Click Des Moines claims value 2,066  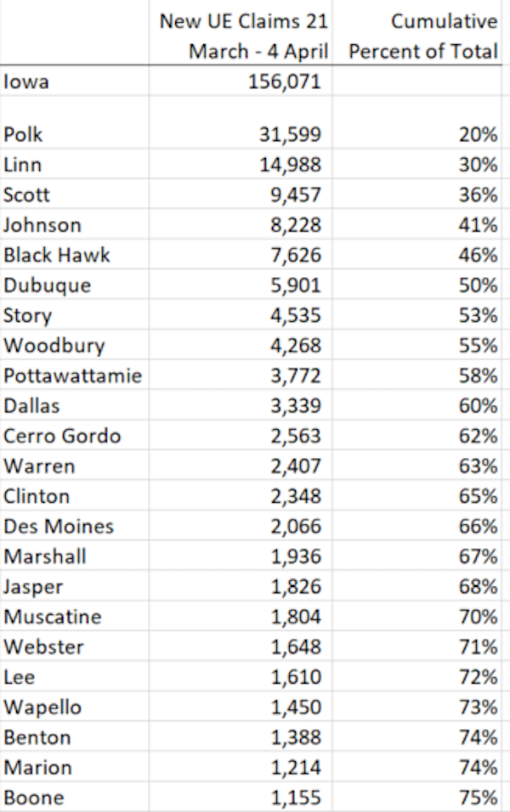tap(241, 526)
